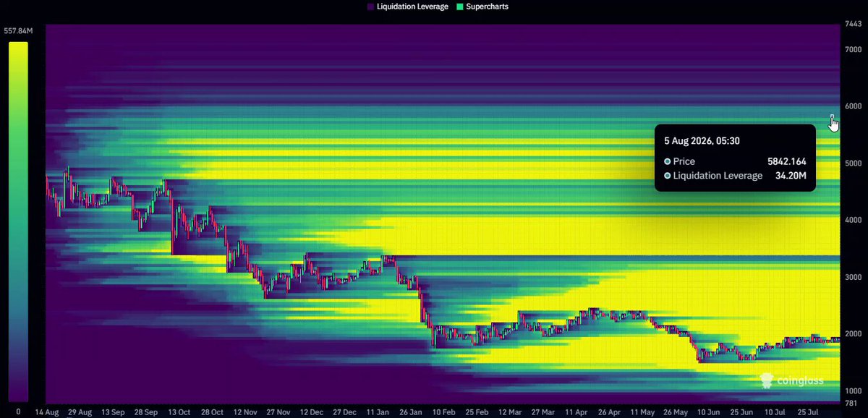Click the "13 Sep" date axis label
This screenshot has height=418, width=868.
pos(114,411)
